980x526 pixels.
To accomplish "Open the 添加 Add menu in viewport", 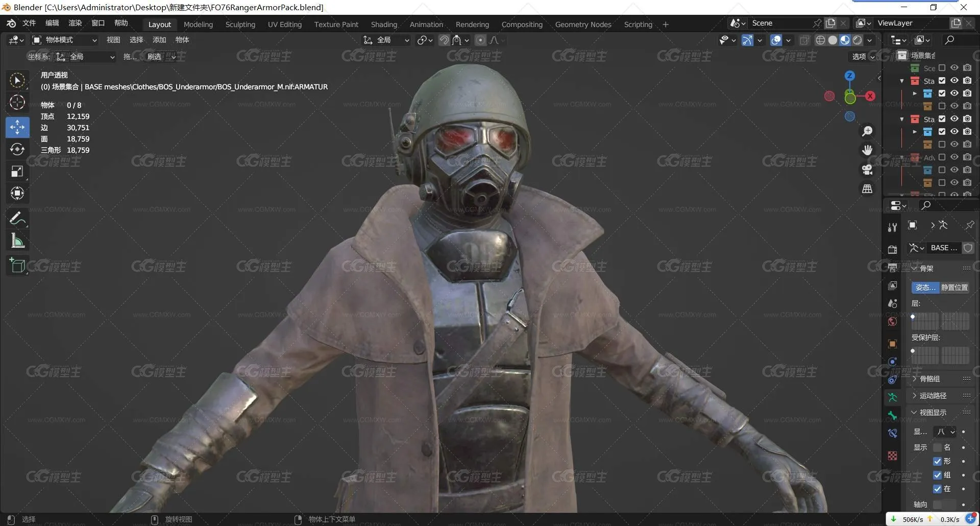I will [x=159, y=40].
